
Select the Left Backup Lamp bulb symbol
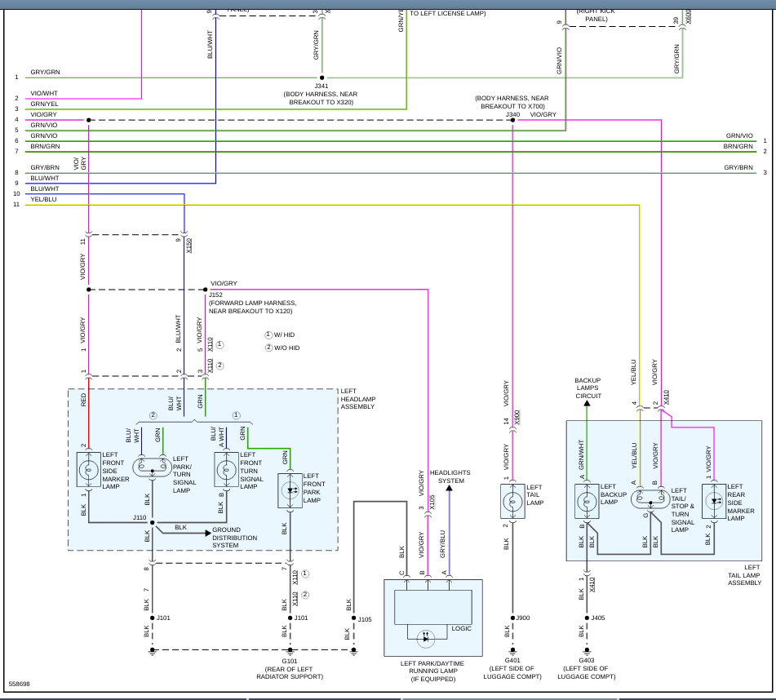coord(587,502)
